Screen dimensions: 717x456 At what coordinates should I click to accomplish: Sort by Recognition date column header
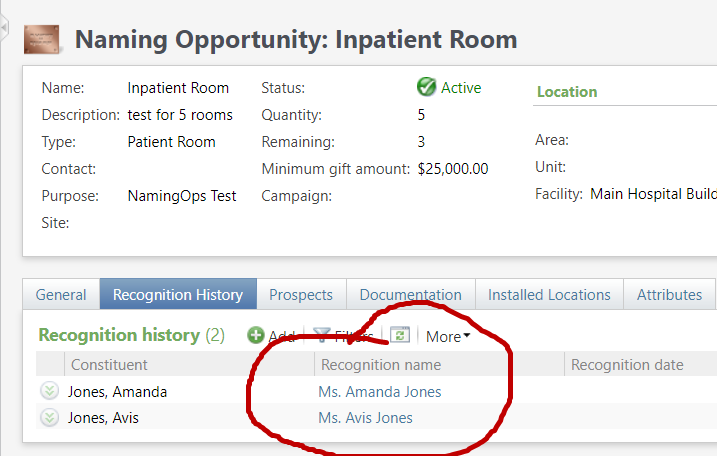(627, 365)
